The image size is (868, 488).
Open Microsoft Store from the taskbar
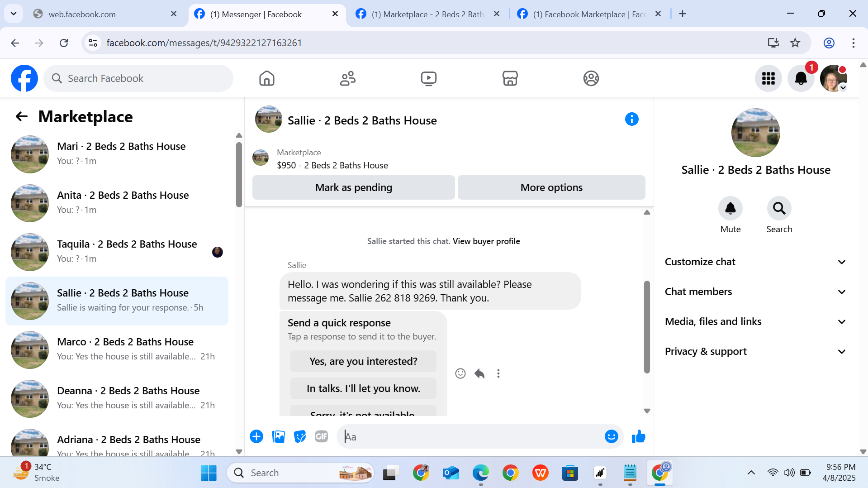(x=570, y=473)
